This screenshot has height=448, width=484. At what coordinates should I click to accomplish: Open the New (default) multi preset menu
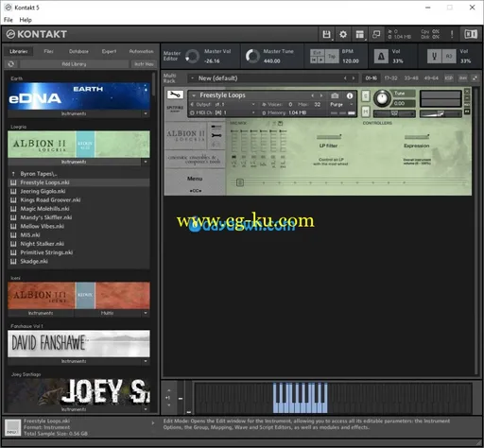pyautogui.click(x=192, y=78)
